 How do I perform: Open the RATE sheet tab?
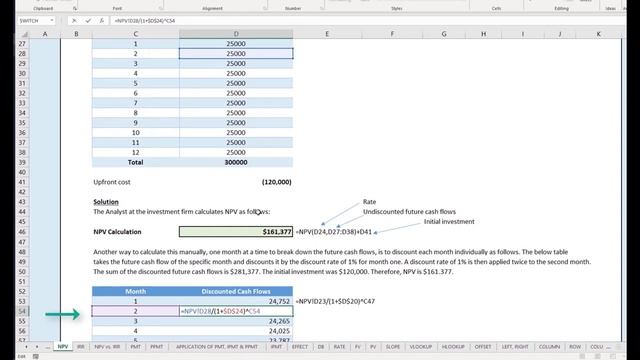click(339, 347)
